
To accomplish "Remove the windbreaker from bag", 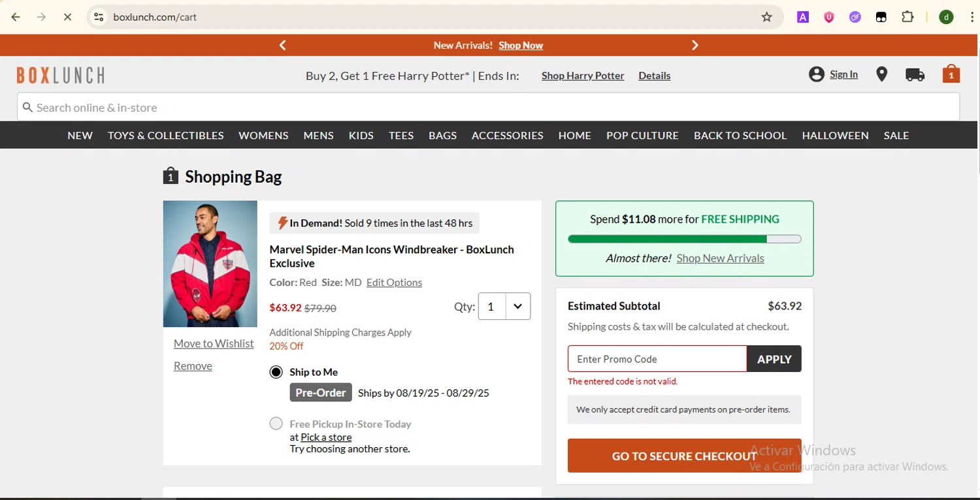I will pos(193,366).
